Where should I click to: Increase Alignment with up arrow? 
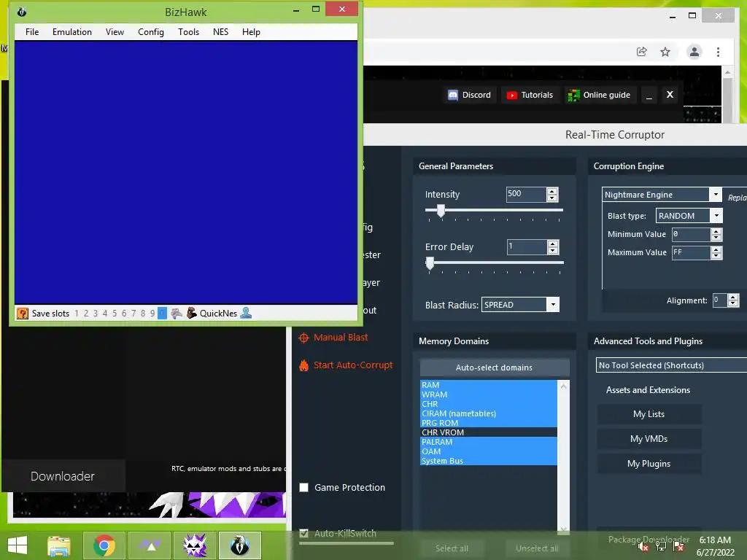coord(733,297)
